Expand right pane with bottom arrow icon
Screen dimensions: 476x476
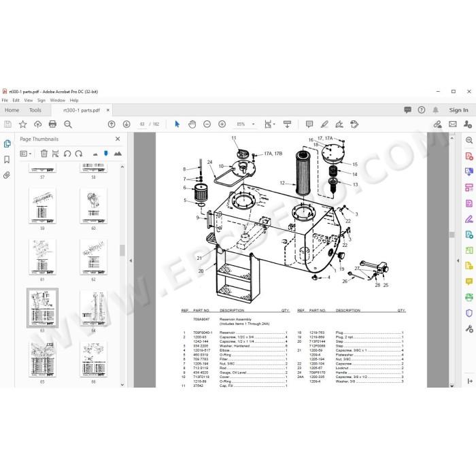(470, 381)
